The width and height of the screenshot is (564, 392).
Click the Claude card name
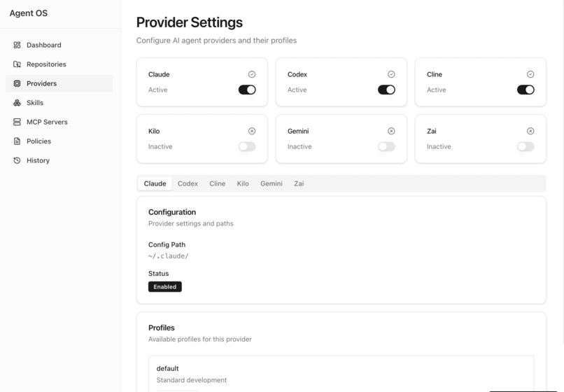coord(159,74)
